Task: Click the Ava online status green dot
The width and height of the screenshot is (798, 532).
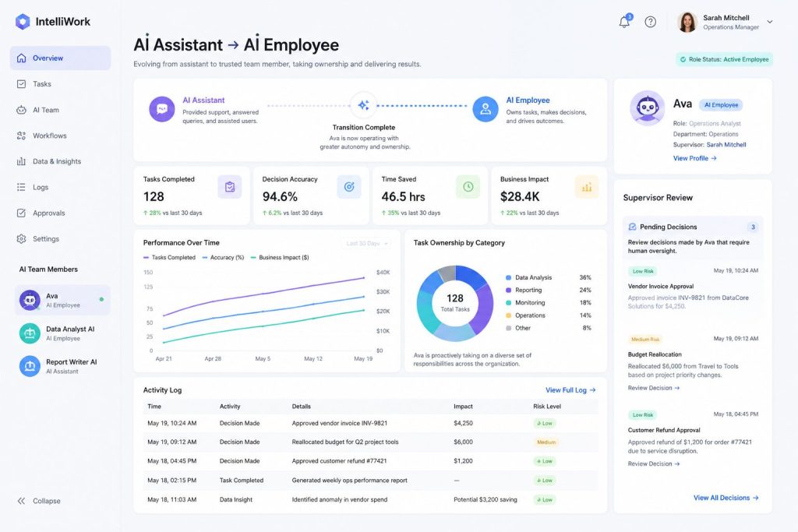Action: click(x=101, y=299)
